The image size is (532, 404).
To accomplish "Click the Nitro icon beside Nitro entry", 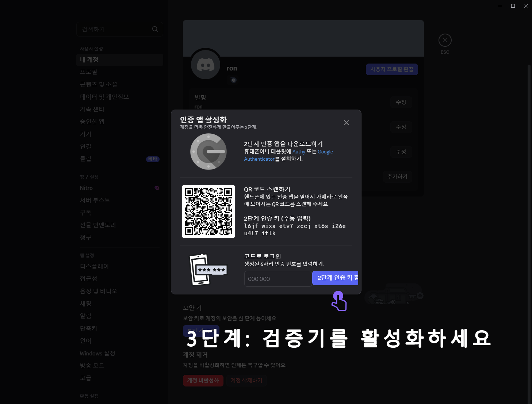I will click(x=157, y=188).
